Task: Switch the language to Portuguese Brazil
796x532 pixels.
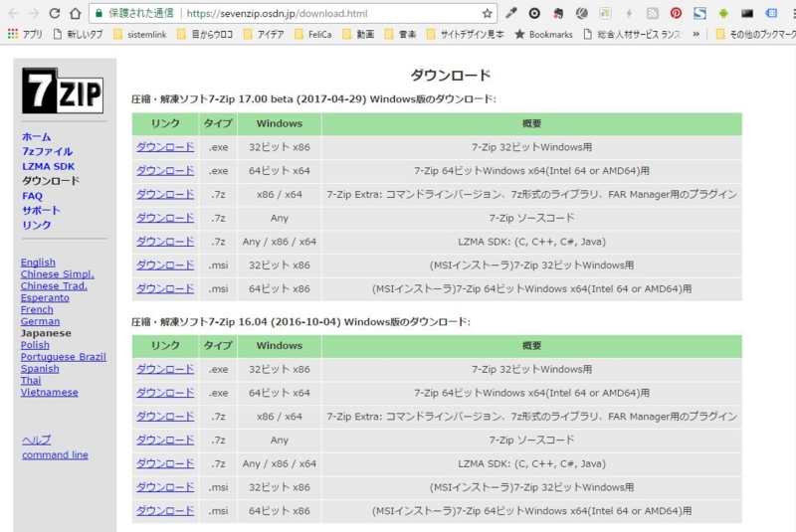Action: tap(64, 357)
